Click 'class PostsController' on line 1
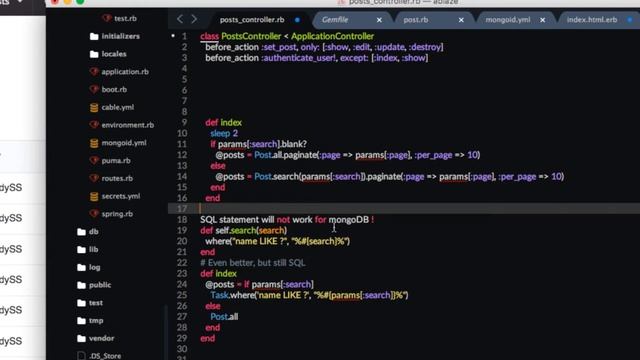This screenshot has width=640, height=360. [x=240, y=36]
